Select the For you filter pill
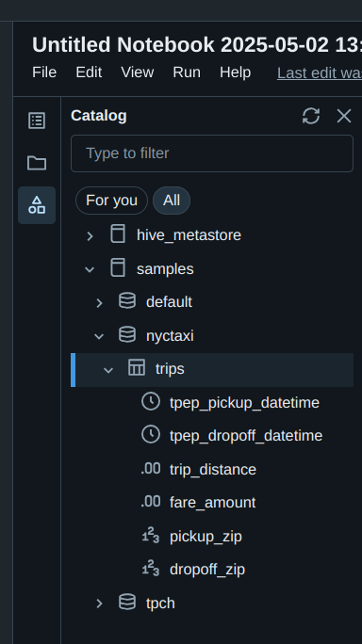Viewport: 362px width, 644px height. pos(111,201)
